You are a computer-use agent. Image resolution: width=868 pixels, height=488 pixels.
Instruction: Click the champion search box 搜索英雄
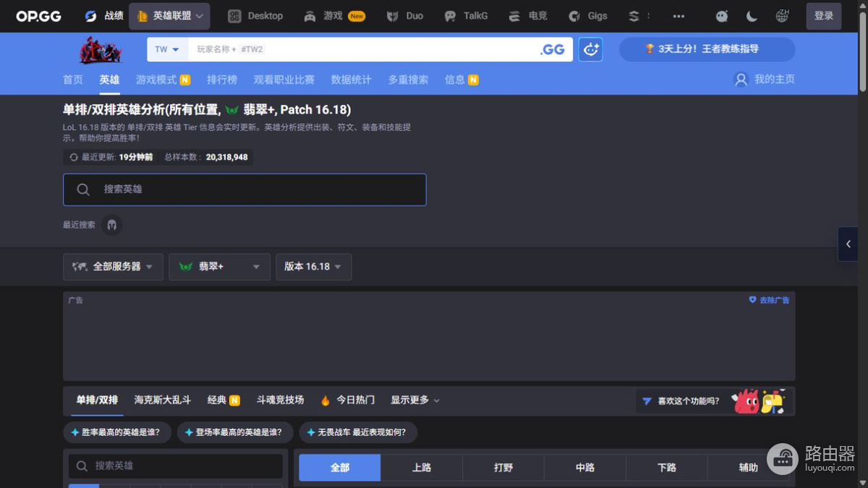pyautogui.click(x=244, y=189)
